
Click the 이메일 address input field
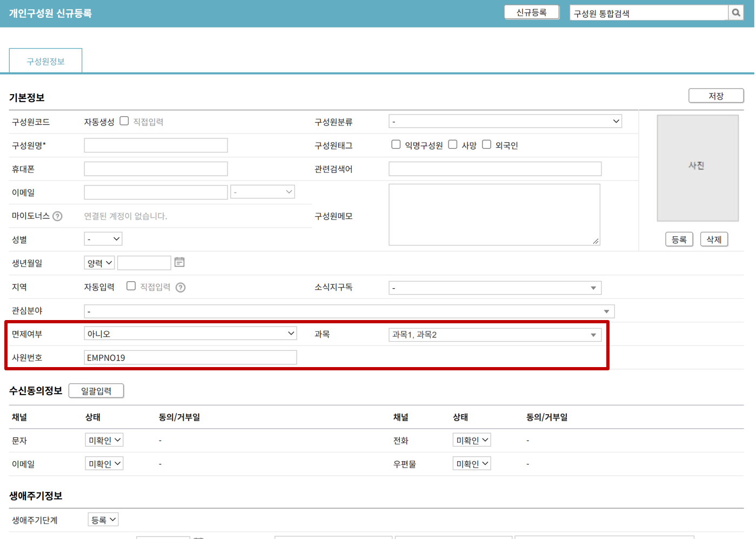point(156,192)
